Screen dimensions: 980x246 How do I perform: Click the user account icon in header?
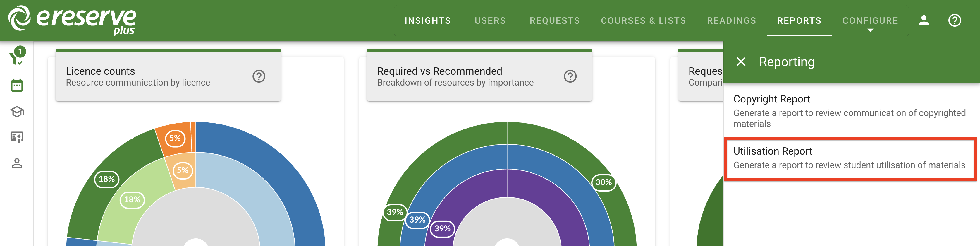(923, 20)
